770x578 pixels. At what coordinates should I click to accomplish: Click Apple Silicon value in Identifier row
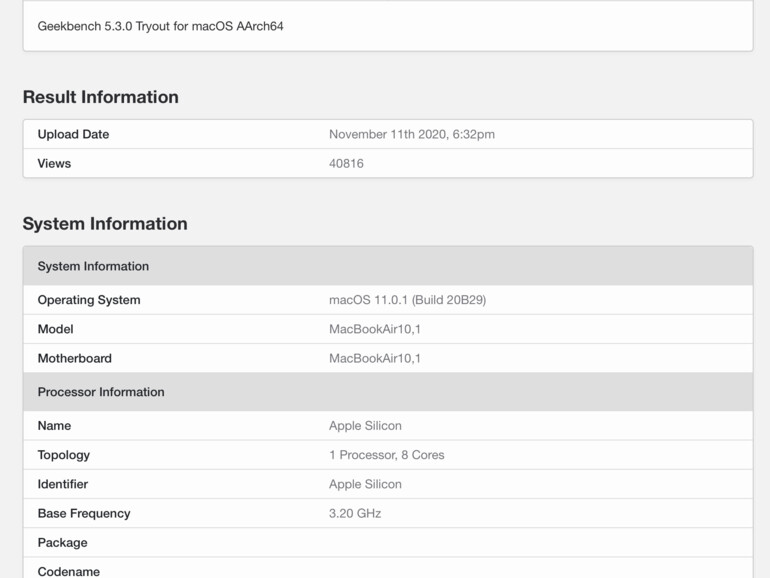tap(365, 484)
